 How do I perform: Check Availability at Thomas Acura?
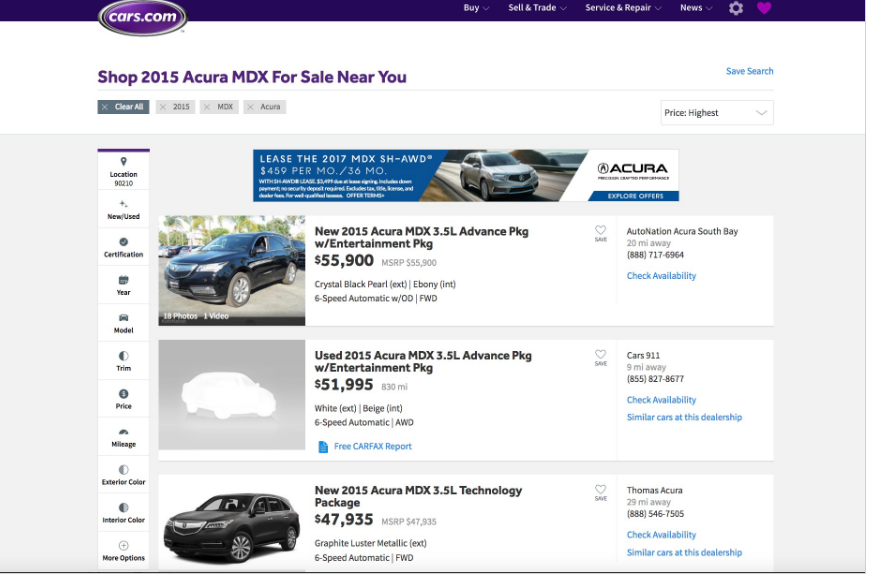tap(661, 534)
